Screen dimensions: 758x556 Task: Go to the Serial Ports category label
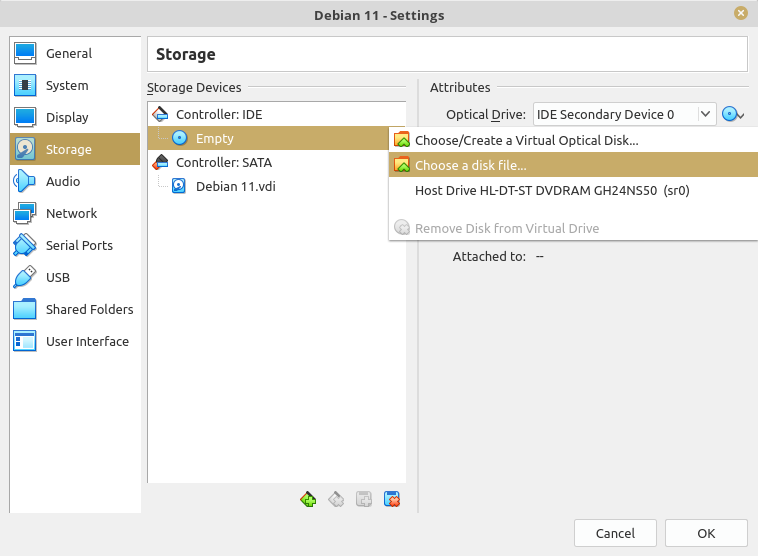79,246
